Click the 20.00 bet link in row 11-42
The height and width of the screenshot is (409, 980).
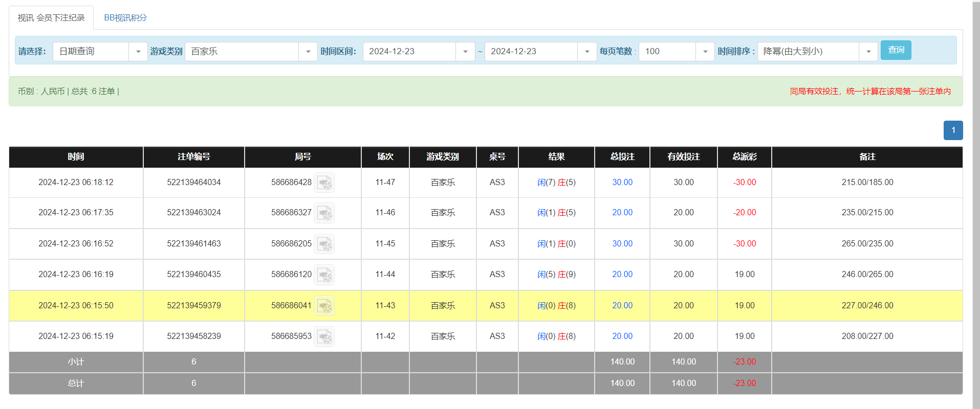(622, 336)
